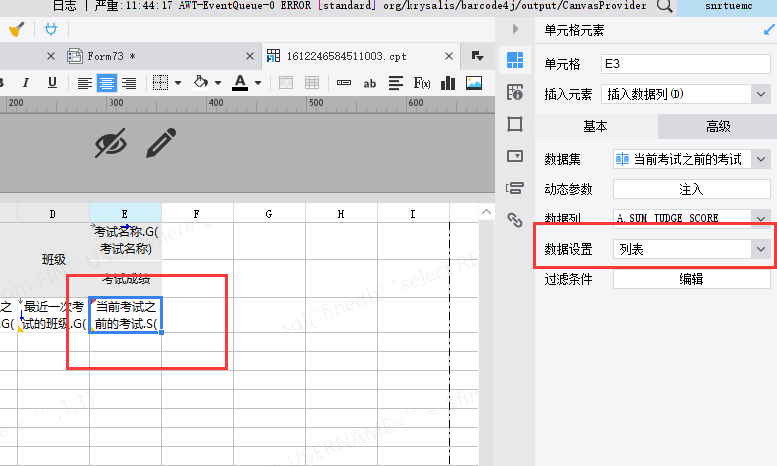Open the condition attributes panel icon
Image resolution: width=777 pixels, height=466 pixels.
click(x=515, y=188)
